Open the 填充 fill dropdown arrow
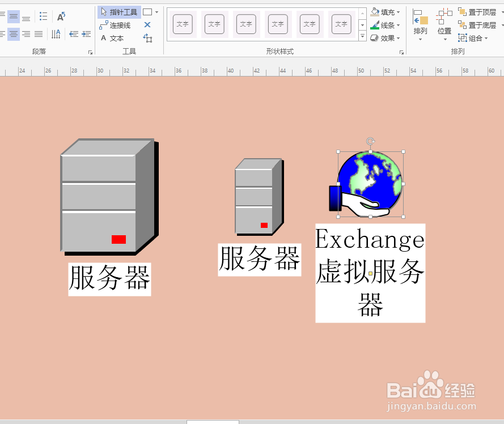The width and height of the screenshot is (504, 424). (398, 12)
